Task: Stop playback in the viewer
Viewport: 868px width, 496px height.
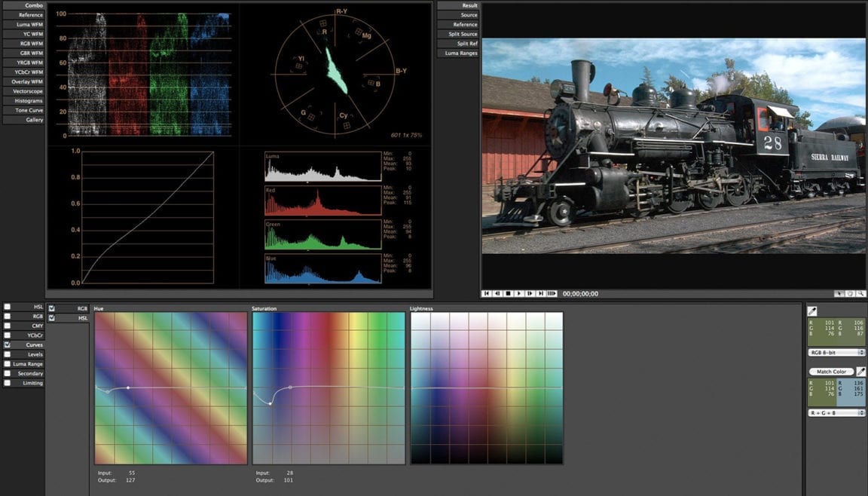Action: coord(508,293)
